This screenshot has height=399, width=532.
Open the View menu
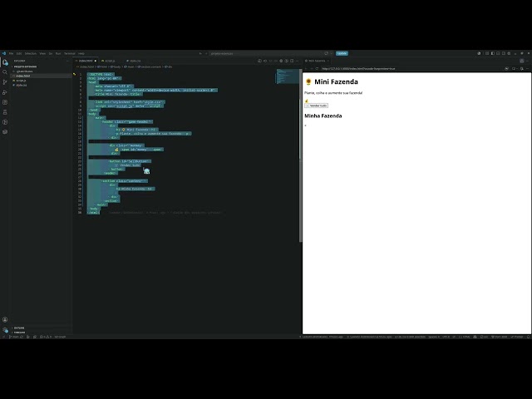tap(42, 53)
